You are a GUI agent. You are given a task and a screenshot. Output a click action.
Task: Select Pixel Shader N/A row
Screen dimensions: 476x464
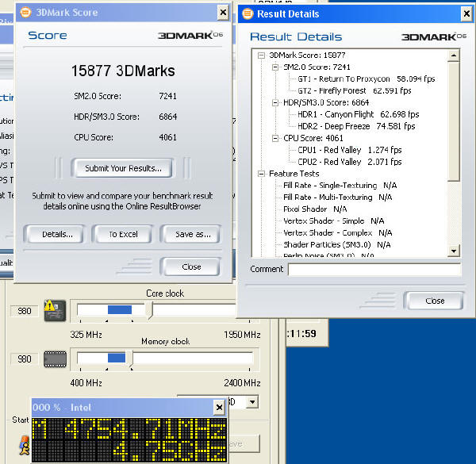(x=315, y=209)
